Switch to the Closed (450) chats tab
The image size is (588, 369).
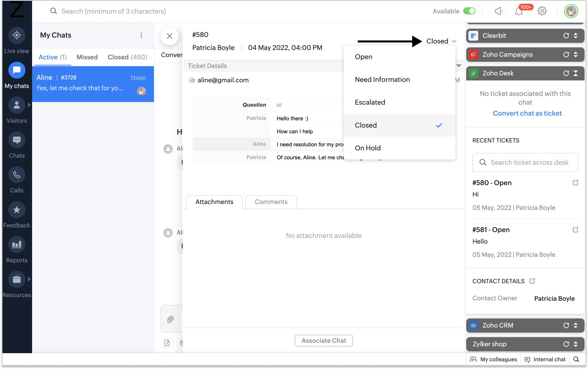pyautogui.click(x=128, y=57)
